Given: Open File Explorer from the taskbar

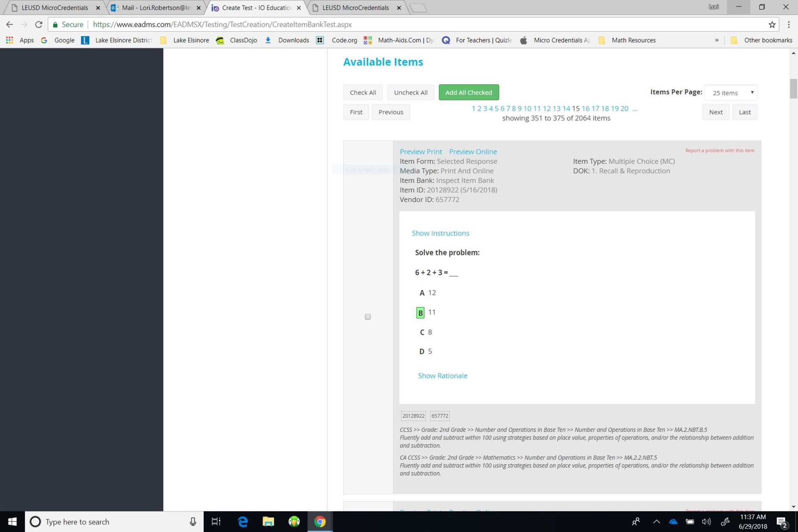Looking at the screenshot, I should pos(268,521).
